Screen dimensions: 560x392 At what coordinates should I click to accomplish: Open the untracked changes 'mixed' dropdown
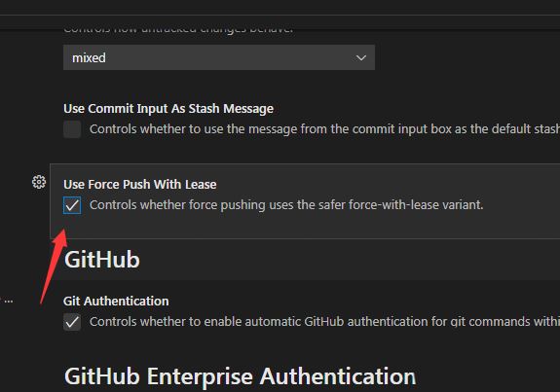(x=219, y=57)
